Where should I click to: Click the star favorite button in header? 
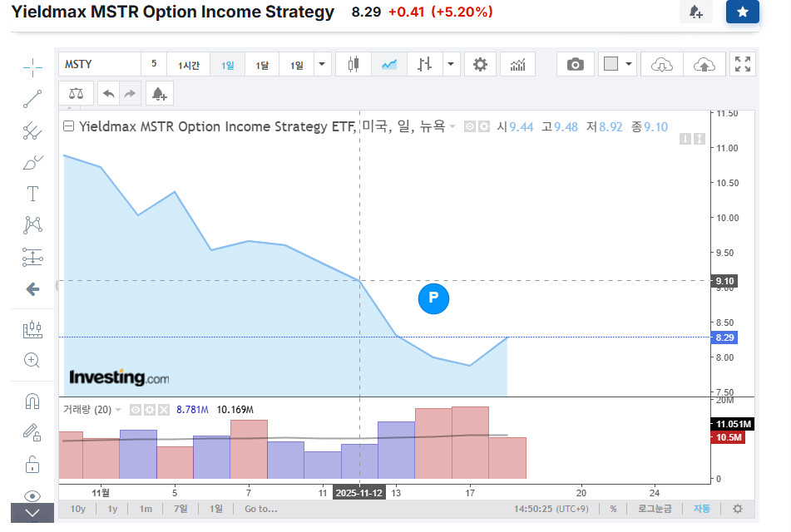(x=743, y=12)
